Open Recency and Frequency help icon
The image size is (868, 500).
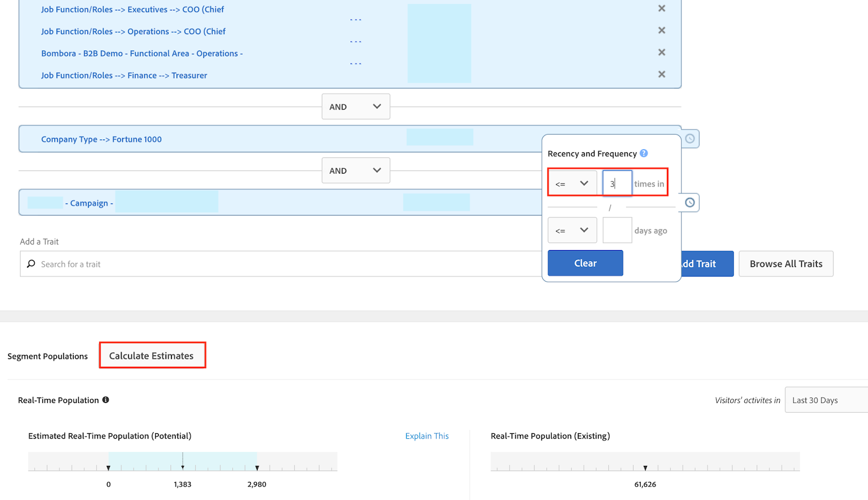[643, 153]
